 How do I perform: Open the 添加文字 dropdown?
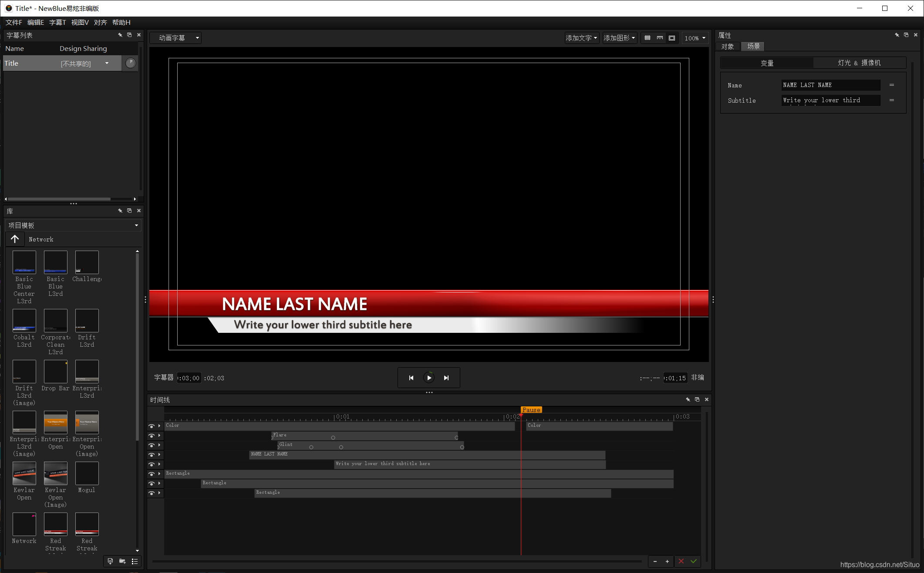tap(581, 38)
